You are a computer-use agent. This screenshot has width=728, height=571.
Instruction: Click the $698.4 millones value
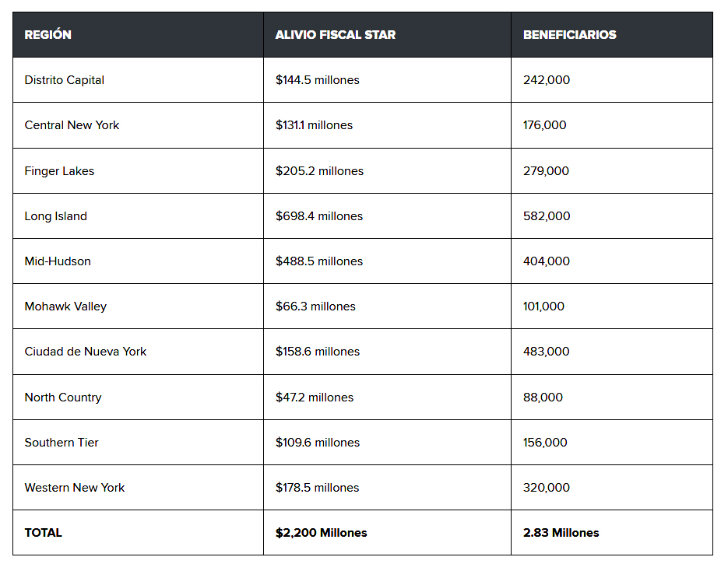(x=319, y=216)
